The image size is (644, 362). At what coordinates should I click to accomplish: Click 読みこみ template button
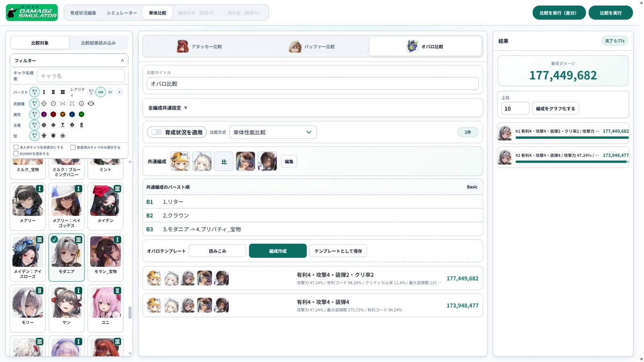217,251
